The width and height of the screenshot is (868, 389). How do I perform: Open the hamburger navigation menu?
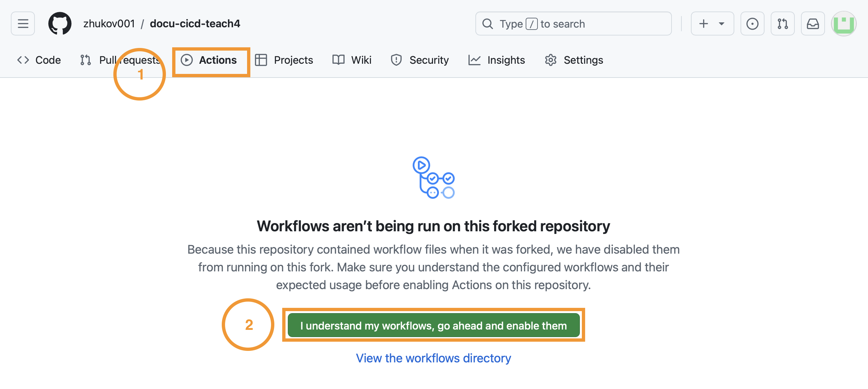point(23,24)
